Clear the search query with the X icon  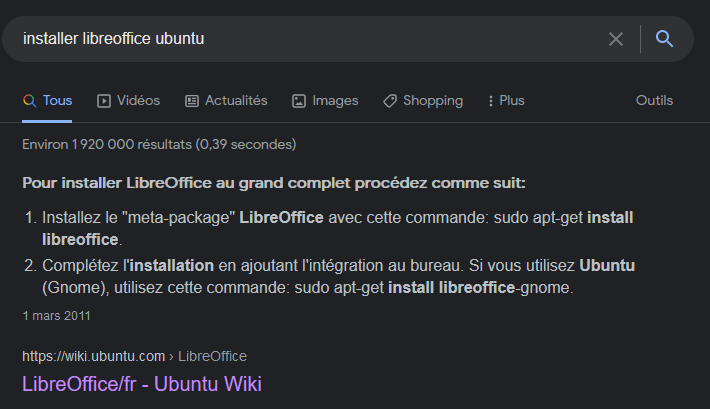(616, 39)
